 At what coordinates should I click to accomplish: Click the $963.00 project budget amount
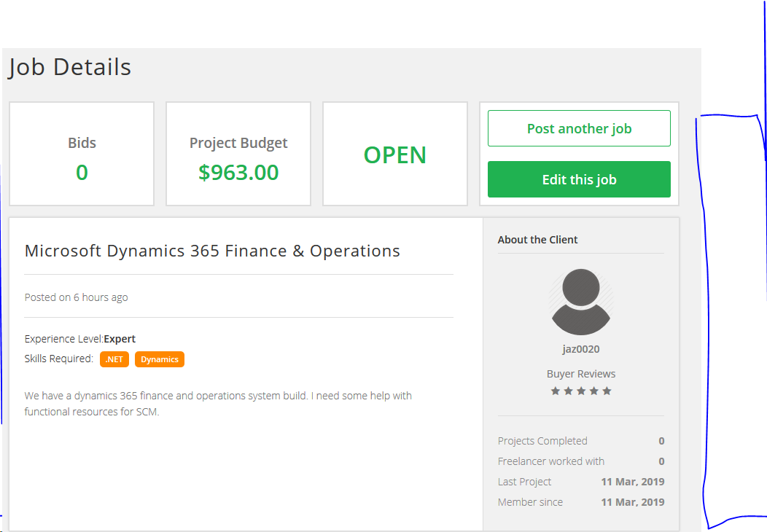coord(238,172)
